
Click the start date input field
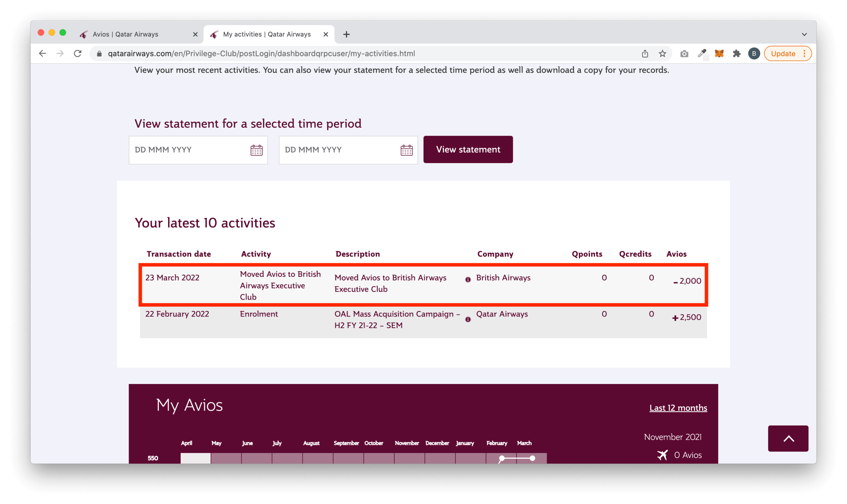[x=198, y=150]
